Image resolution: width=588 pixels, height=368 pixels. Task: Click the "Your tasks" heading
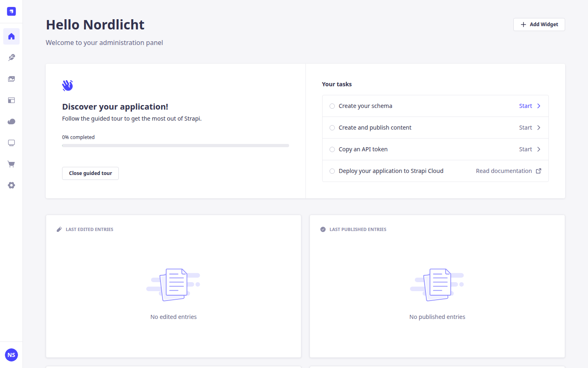[x=337, y=84]
